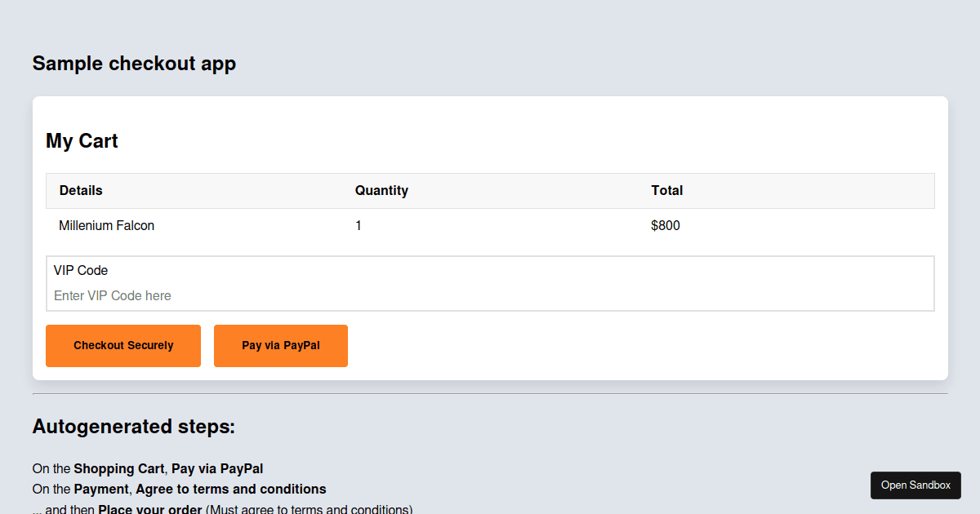The width and height of the screenshot is (980, 514).
Task: Click the Place your order step text
Action: (149, 509)
